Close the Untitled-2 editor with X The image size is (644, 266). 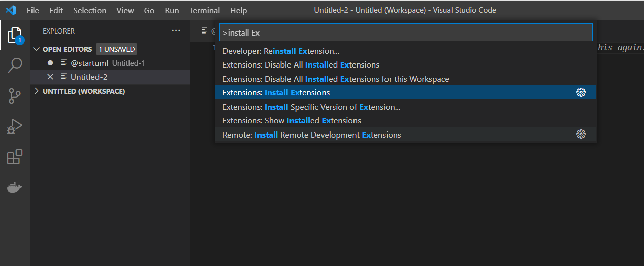pyautogui.click(x=50, y=77)
